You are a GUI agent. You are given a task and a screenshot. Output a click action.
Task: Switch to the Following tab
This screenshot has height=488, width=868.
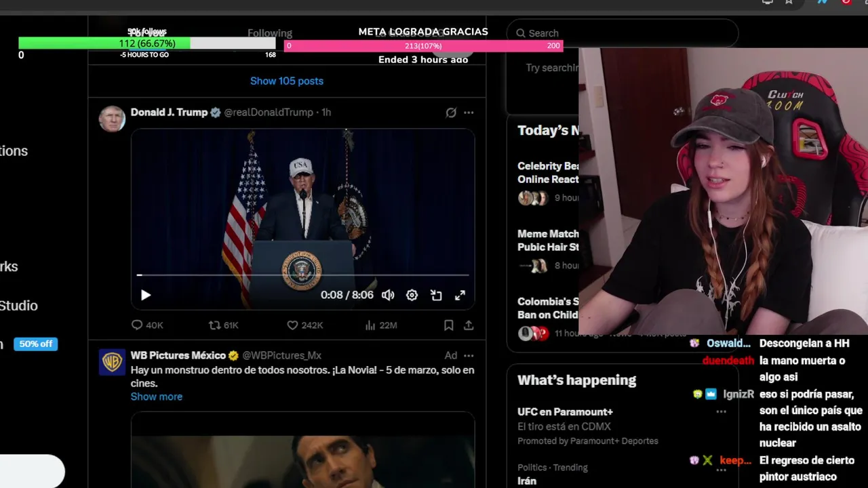click(270, 33)
